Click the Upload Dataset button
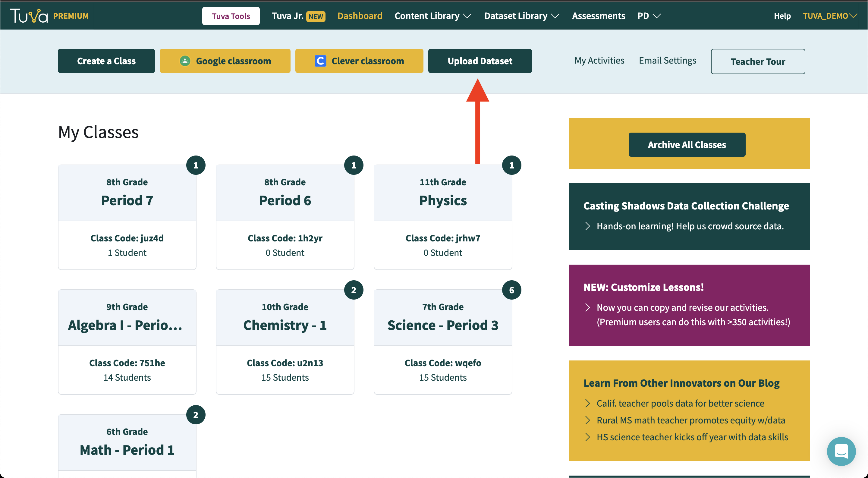868x478 pixels. 480,61
